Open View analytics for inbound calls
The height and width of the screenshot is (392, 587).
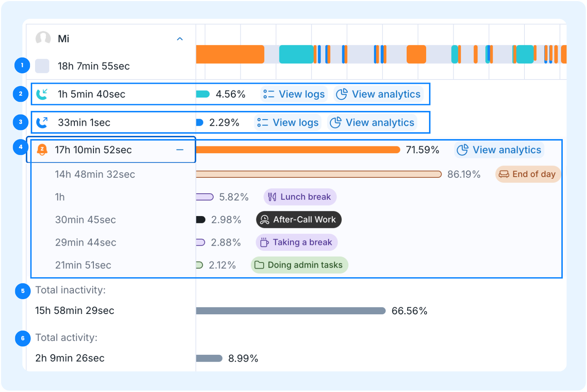click(378, 94)
